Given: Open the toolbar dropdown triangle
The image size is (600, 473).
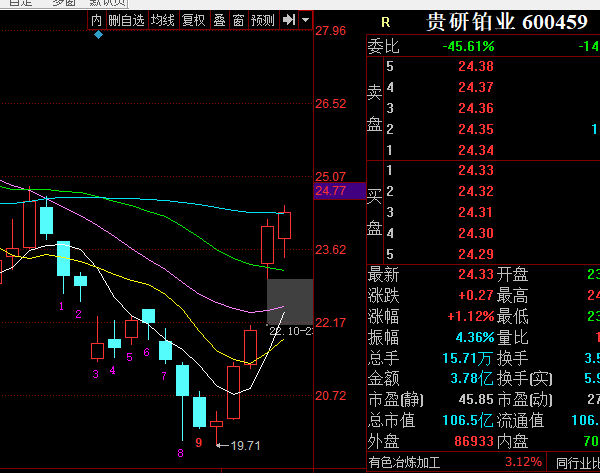Looking at the screenshot, I should click(305, 20).
